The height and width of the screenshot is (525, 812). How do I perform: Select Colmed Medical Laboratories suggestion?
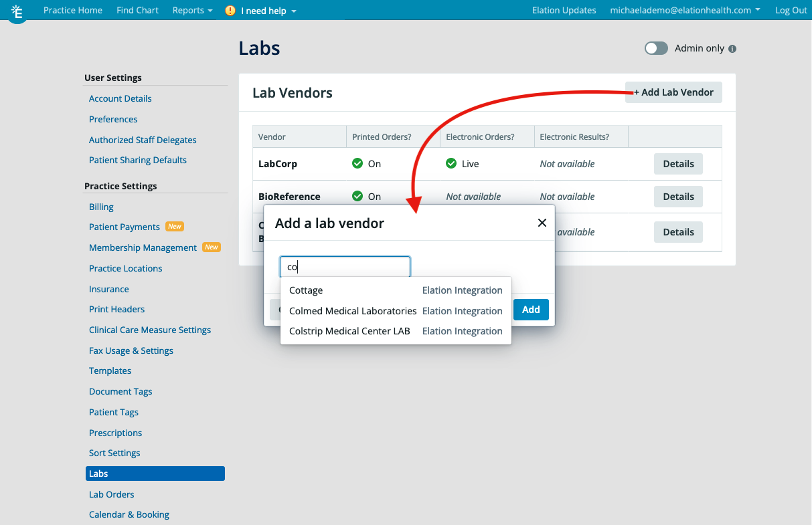[x=353, y=310]
